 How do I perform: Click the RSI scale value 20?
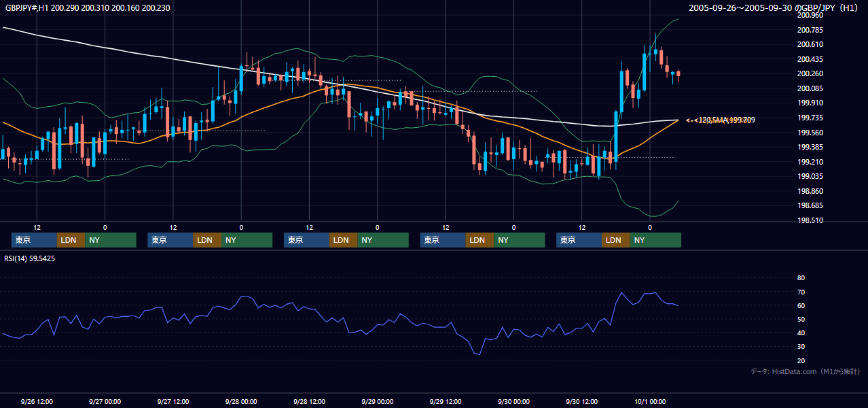point(801,360)
